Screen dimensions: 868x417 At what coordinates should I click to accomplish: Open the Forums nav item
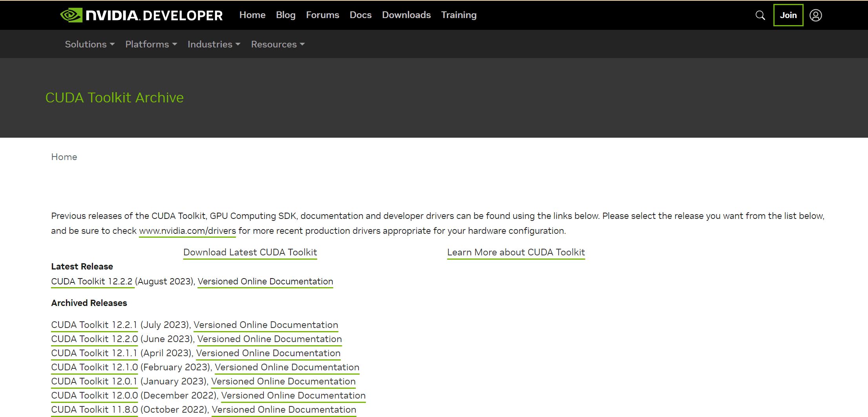point(322,15)
